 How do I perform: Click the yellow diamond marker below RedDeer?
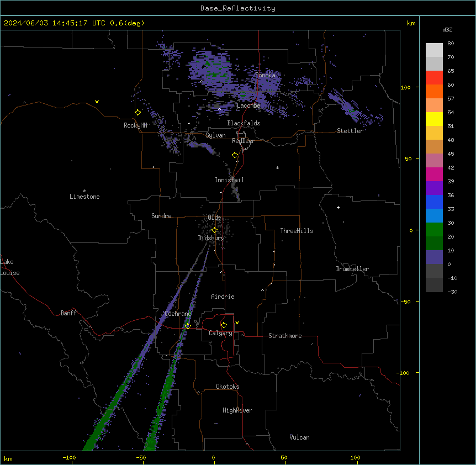click(x=235, y=155)
